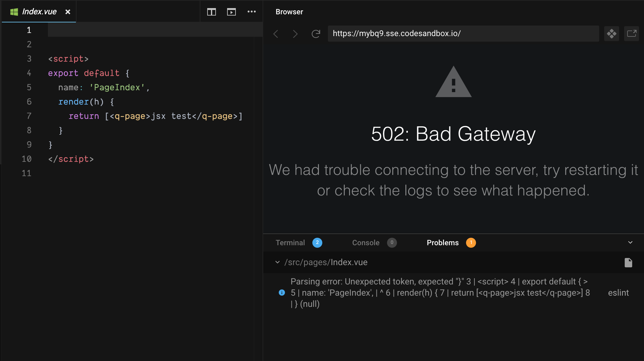Reload the preview page with refresh icon
This screenshot has height=361, width=644.
316,34
